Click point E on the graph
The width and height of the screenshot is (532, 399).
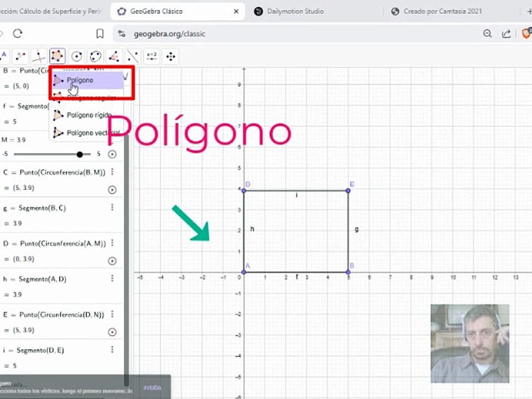[348, 191]
